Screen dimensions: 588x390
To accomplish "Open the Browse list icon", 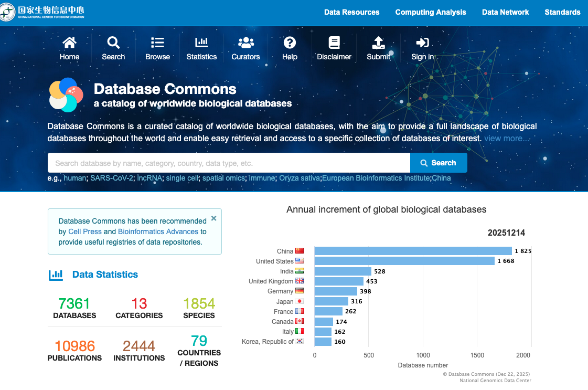I will pos(157,43).
